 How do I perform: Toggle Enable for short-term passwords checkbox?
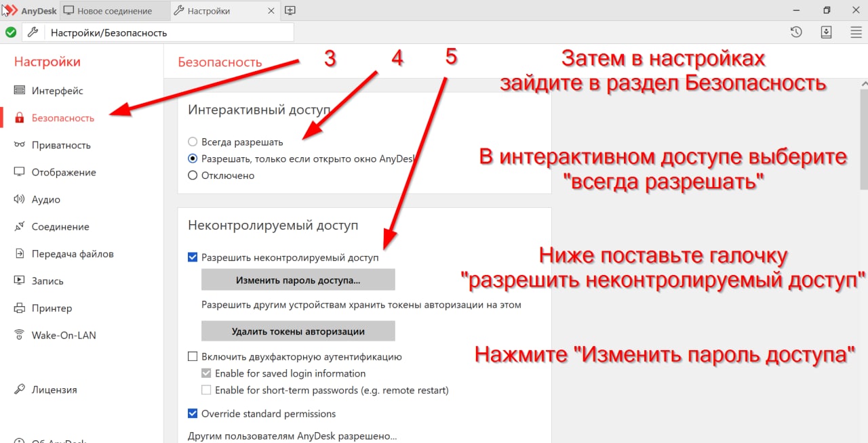(x=206, y=390)
